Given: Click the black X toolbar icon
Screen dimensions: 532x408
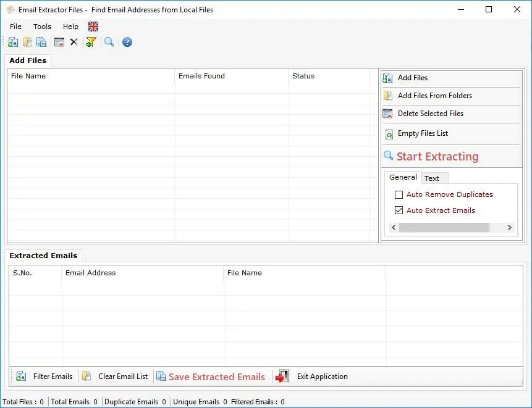Looking at the screenshot, I should pyautogui.click(x=74, y=43).
